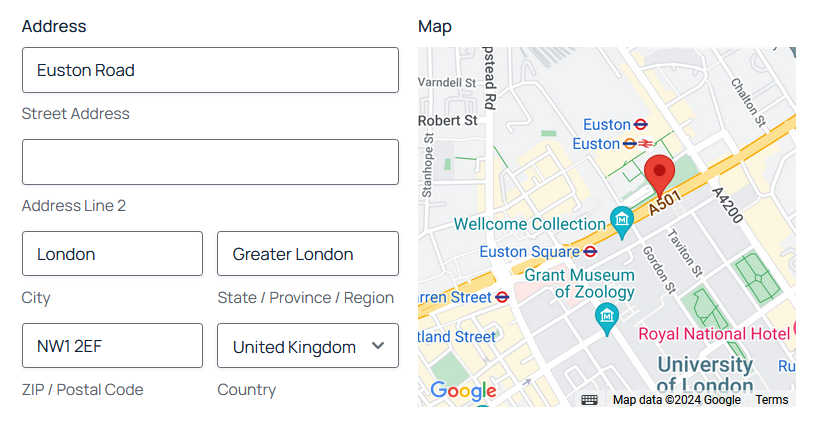The image size is (818, 432).
Task: Select the State / Province / Region field
Action: [307, 254]
